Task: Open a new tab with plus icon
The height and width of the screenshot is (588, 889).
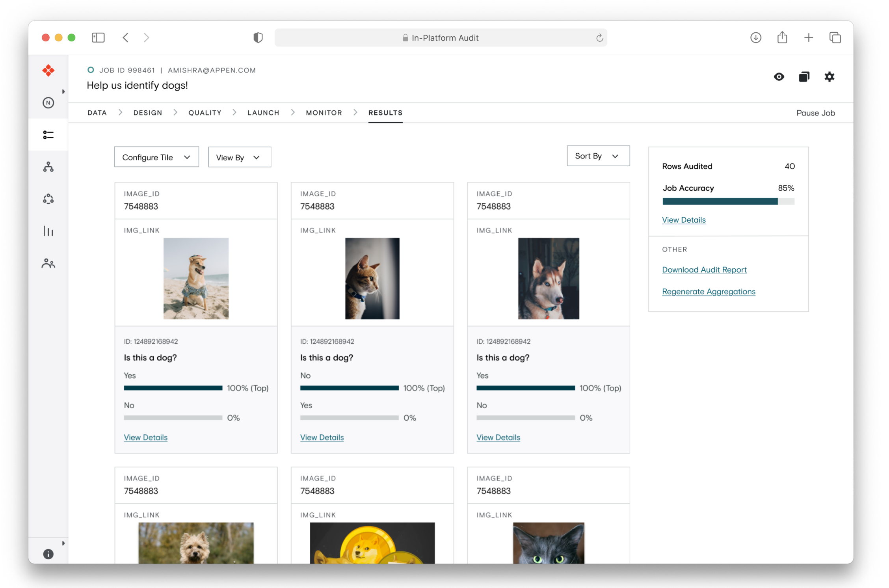Action: [809, 37]
